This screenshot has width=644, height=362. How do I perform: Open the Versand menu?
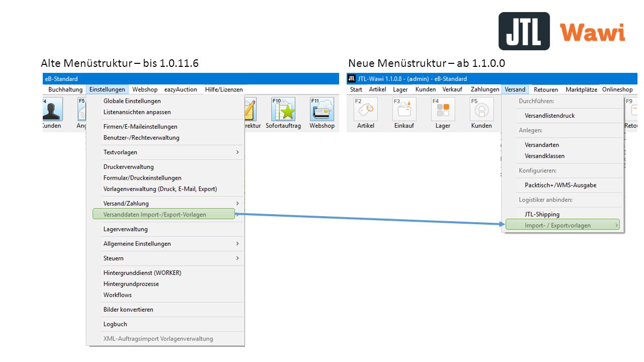(x=515, y=89)
